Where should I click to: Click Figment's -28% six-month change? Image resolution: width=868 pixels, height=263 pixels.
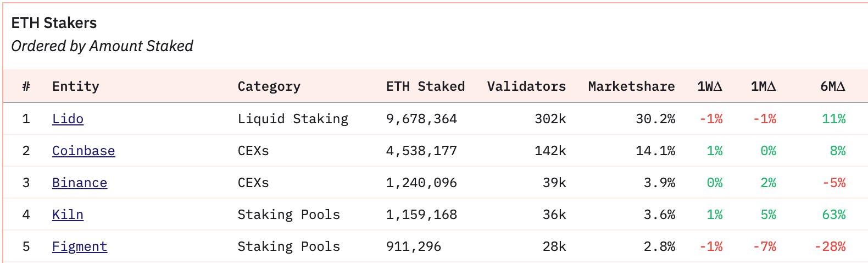point(830,246)
